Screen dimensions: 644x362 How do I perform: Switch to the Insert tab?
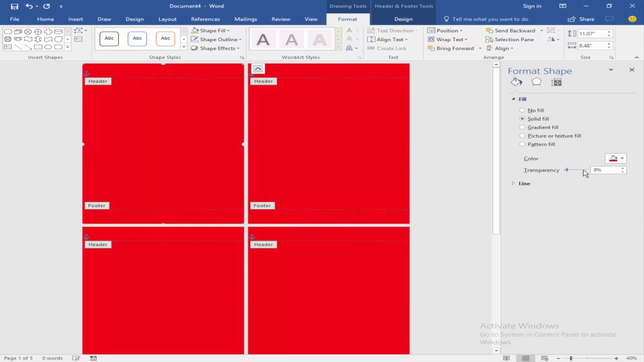click(75, 19)
